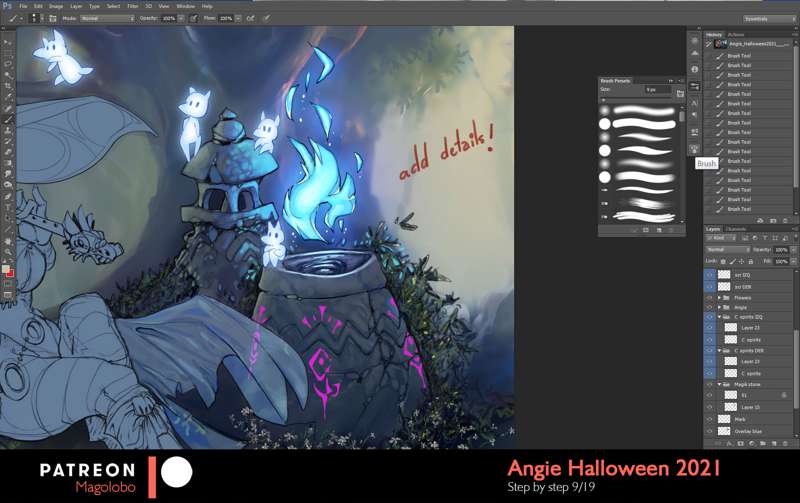Click the Angie_Halloween2021 history snapshot

[x=750, y=45]
